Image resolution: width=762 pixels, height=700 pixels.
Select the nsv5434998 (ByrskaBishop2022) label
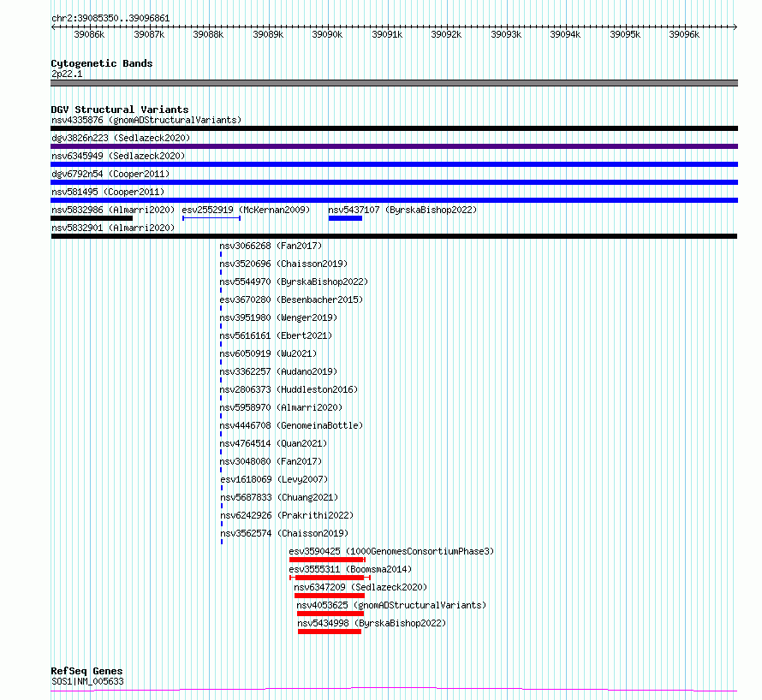click(x=372, y=623)
